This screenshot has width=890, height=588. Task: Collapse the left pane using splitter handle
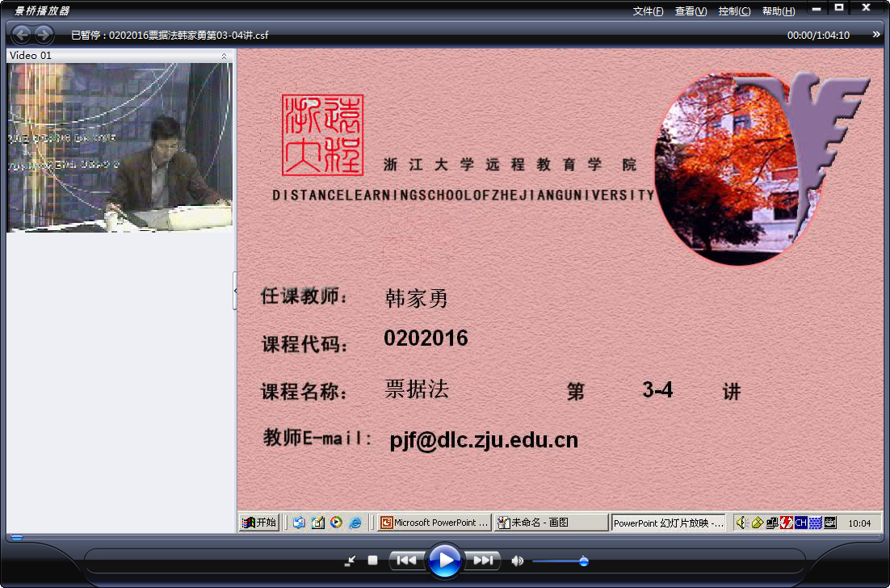click(x=235, y=291)
